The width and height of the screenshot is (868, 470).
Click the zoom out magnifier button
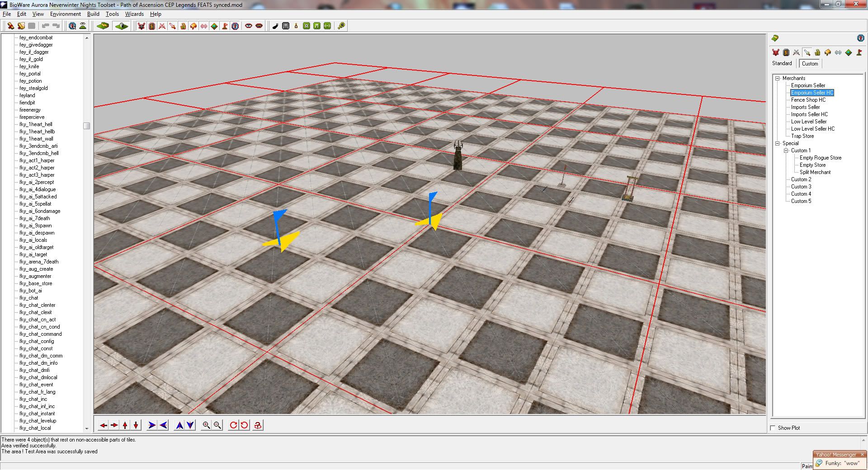(217, 425)
